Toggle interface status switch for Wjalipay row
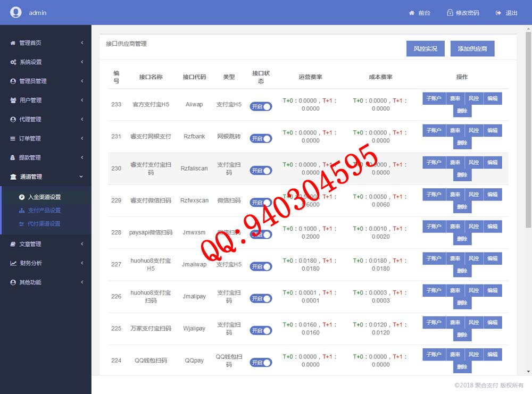 261,331
